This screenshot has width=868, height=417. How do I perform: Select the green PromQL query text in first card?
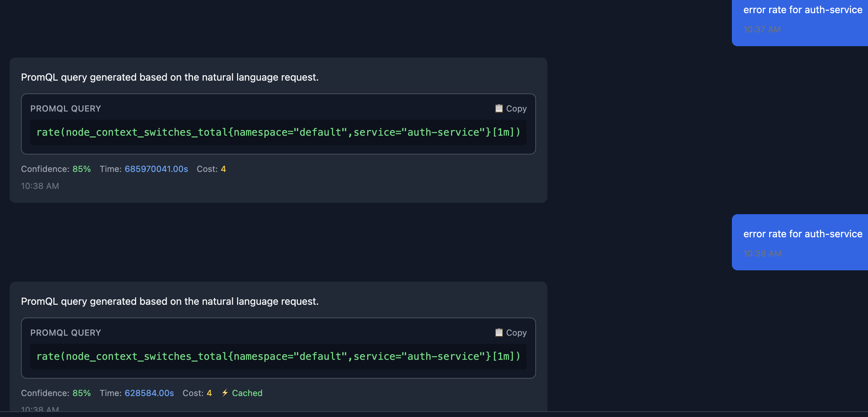(278, 132)
